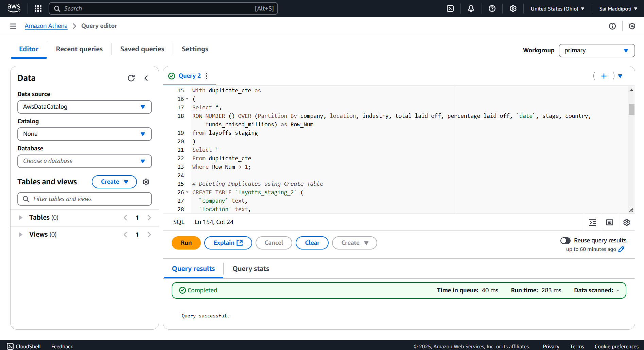Switch to the Query stats tab
The width and height of the screenshot is (644, 350).
(x=251, y=269)
